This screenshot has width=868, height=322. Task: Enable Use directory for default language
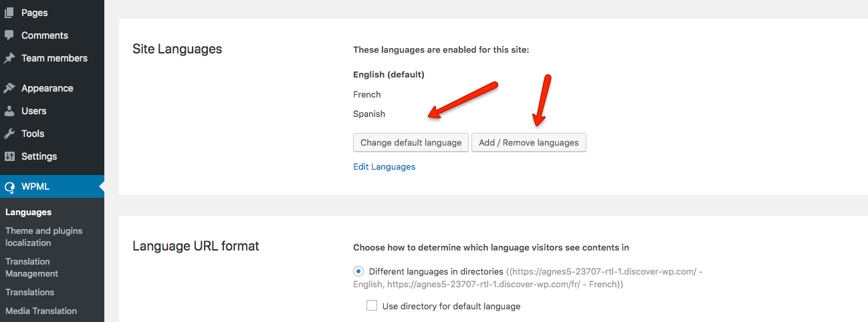(x=372, y=306)
